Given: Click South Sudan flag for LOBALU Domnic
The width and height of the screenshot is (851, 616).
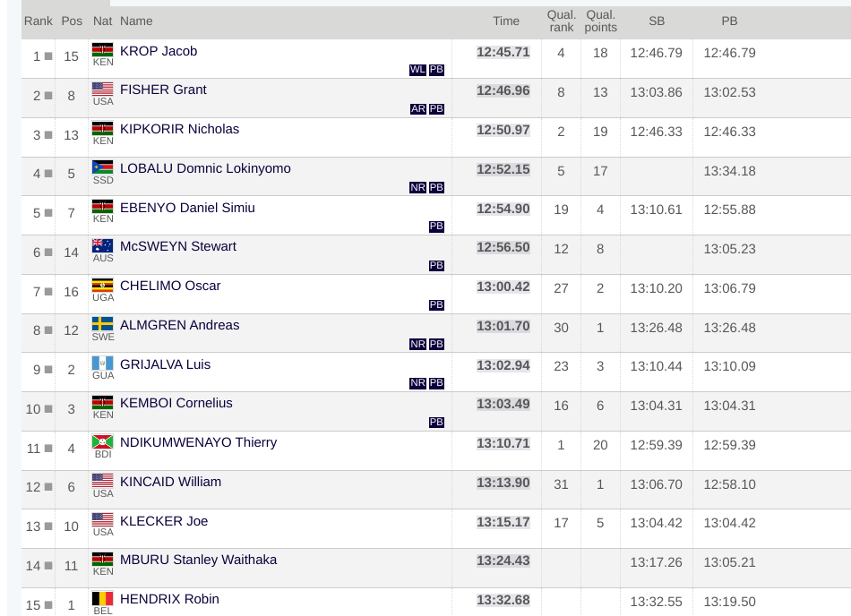Looking at the screenshot, I should click(x=103, y=167).
